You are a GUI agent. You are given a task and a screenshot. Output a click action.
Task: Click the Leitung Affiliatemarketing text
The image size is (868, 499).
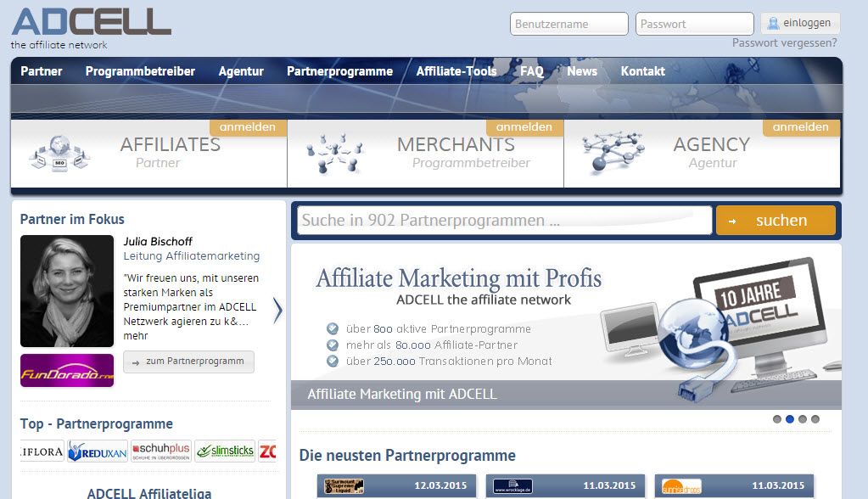(x=192, y=256)
